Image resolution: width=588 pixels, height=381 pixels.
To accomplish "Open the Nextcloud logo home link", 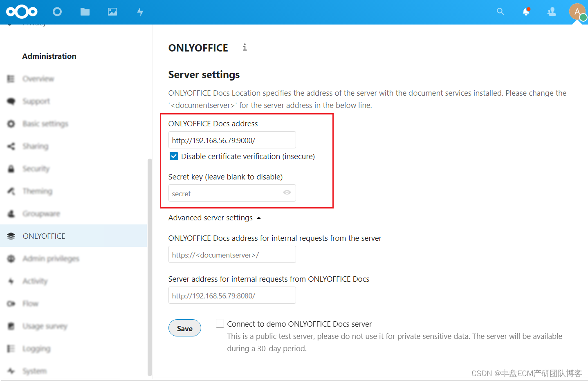I will click(x=22, y=11).
